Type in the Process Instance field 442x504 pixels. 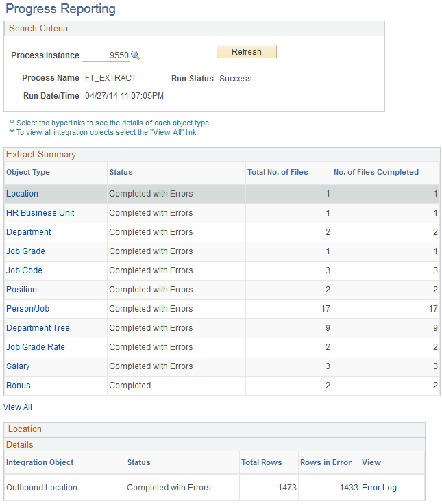[106, 55]
